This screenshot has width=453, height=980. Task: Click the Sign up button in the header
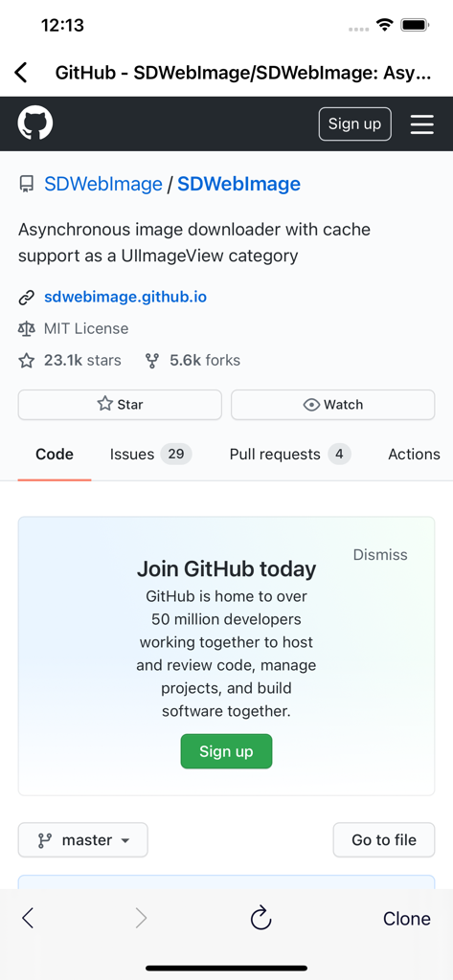tap(354, 123)
